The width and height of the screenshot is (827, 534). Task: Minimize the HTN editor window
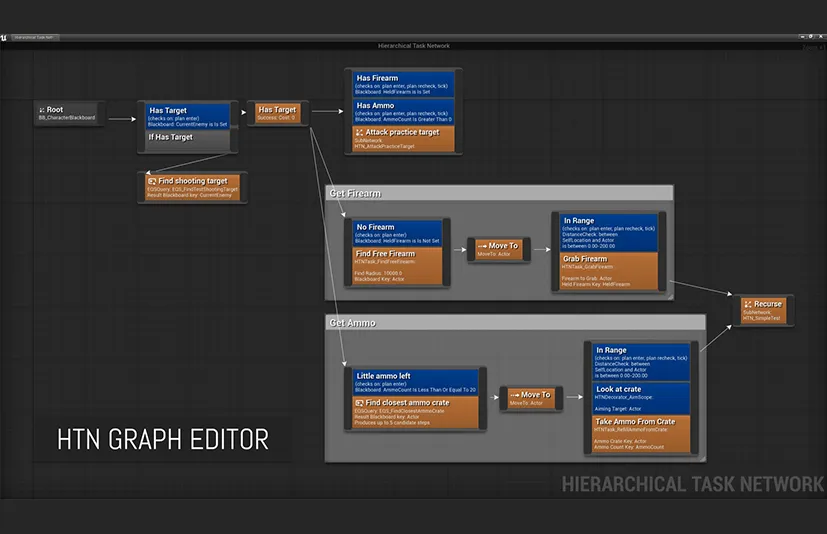tap(802, 37)
